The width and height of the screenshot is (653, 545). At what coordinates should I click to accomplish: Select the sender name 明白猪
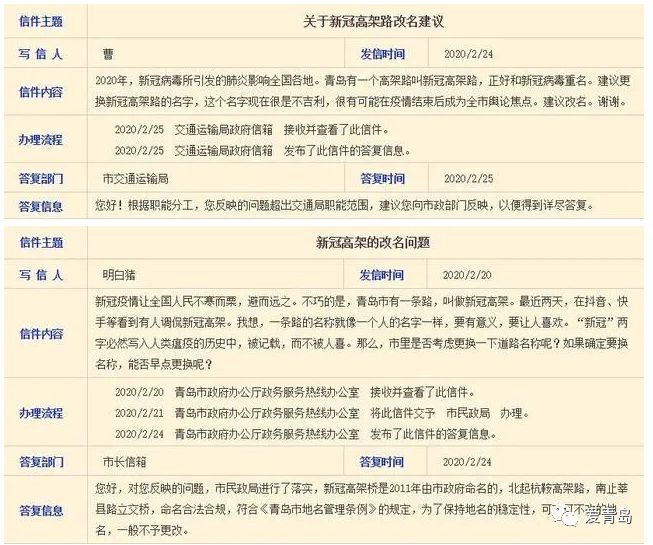(123, 275)
